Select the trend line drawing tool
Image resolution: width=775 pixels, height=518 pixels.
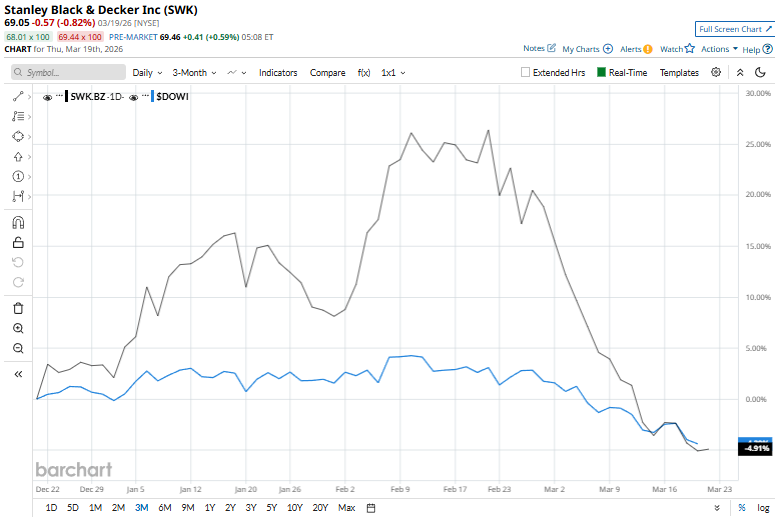pos(18,97)
